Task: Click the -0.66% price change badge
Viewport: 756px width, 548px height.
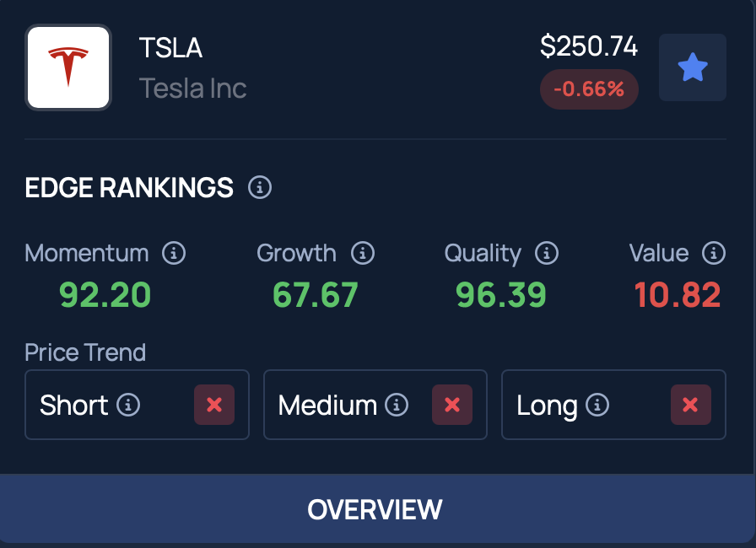Action: click(589, 89)
